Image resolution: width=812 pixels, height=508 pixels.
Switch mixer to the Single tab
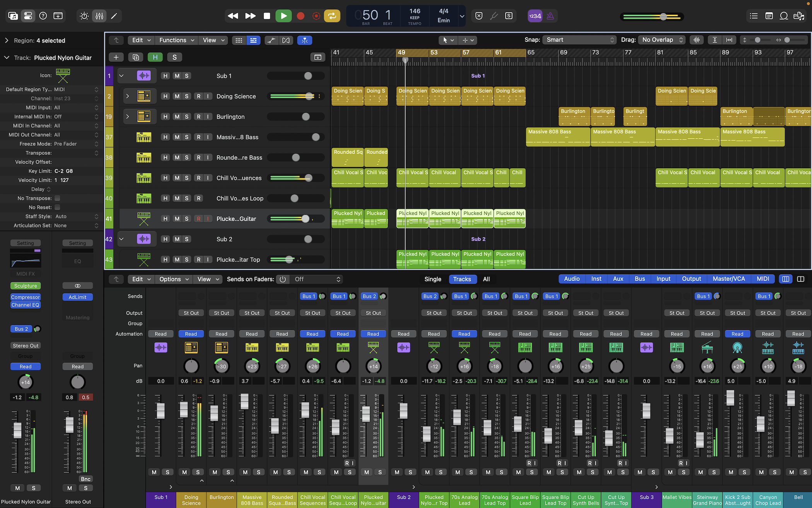click(432, 279)
